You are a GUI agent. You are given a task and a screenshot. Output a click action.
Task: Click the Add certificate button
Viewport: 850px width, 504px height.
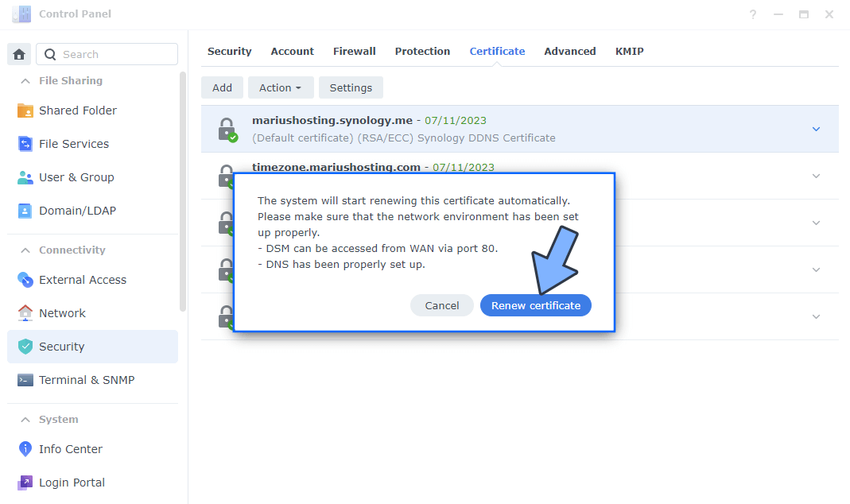click(223, 87)
